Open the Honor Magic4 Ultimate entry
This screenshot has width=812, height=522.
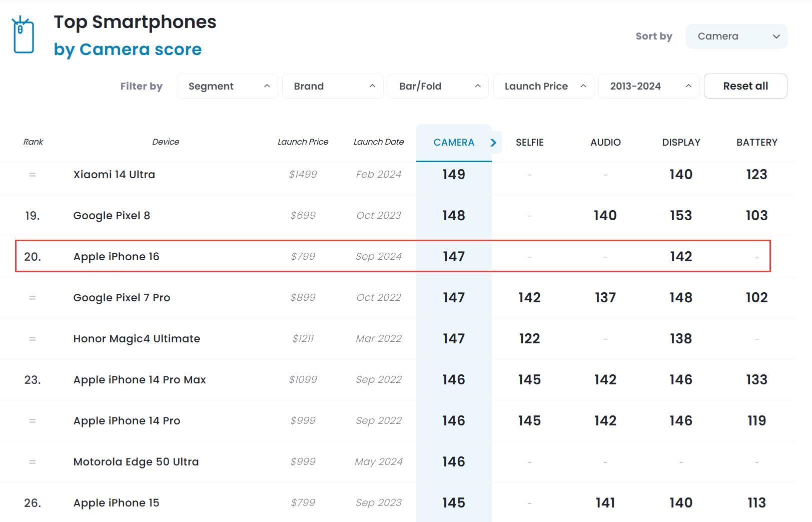(x=137, y=339)
